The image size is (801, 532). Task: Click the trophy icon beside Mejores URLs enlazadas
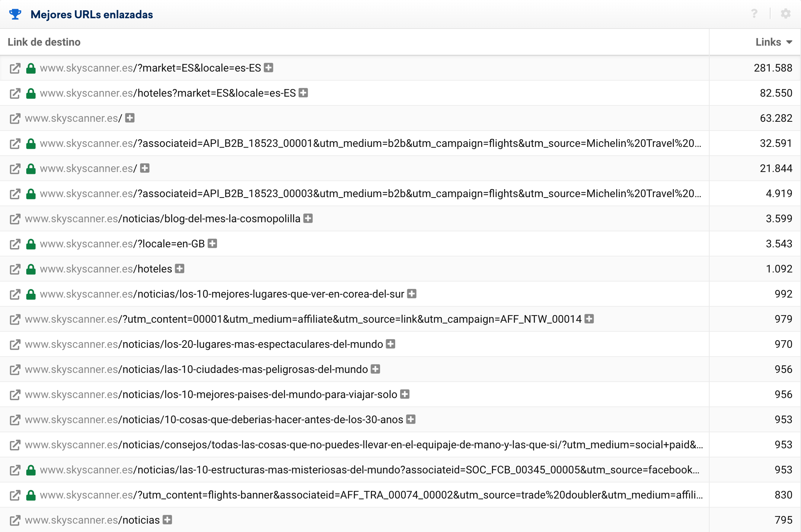[15, 14]
